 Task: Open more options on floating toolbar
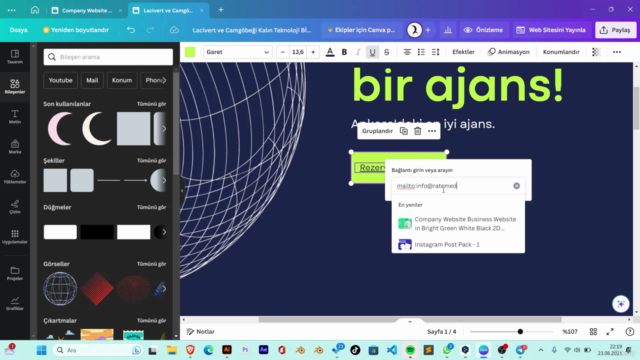pos(432,131)
